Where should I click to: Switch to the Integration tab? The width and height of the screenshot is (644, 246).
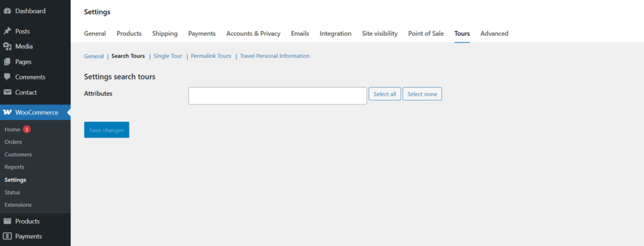click(x=336, y=34)
